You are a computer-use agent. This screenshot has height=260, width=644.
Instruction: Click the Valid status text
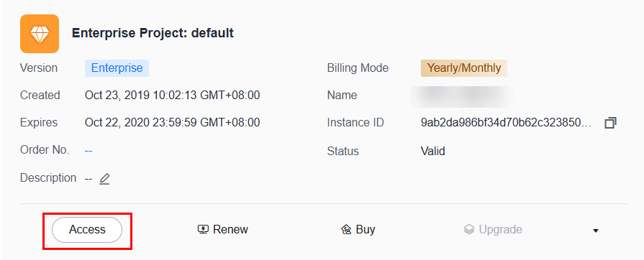click(433, 151)
